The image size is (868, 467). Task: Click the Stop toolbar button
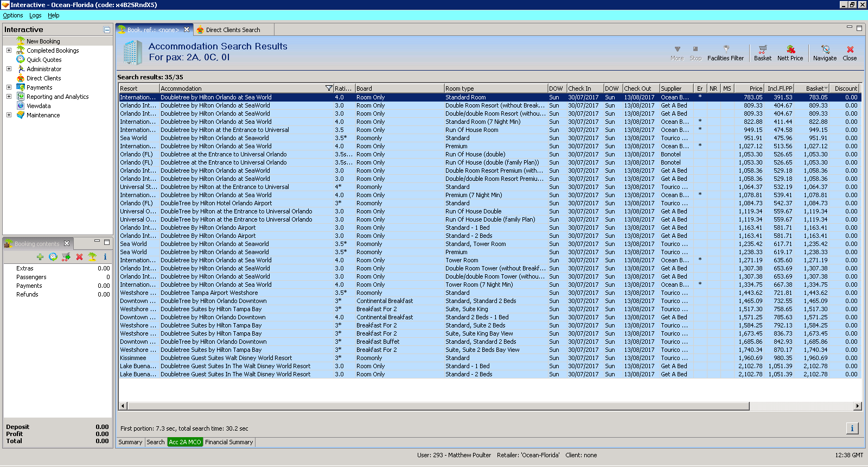point(695,53)
